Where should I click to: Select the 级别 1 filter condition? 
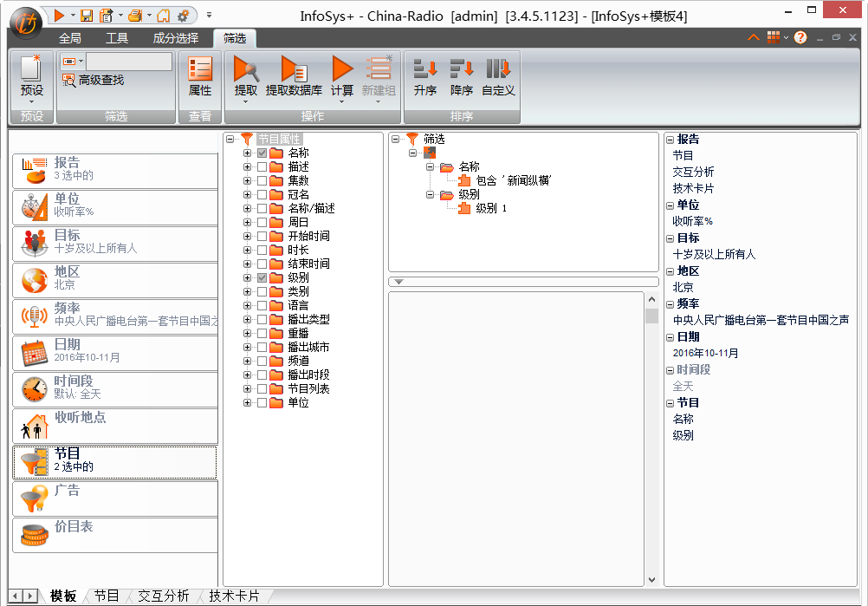pyautogui.click(x=491, y=208)
